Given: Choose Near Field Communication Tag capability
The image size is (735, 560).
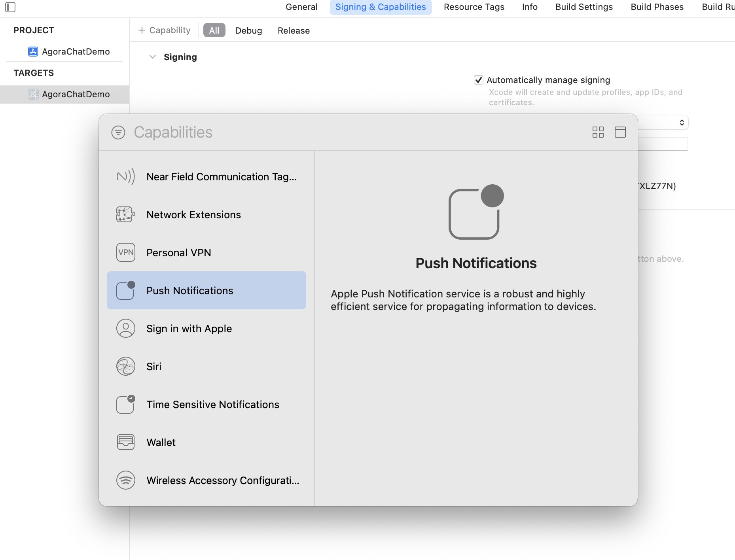Looking at the screenshot, I should pyautogui.click(x=206, y=176).
